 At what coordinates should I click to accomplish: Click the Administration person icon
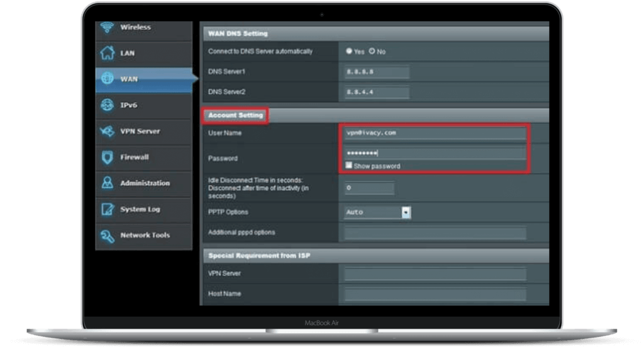tap(108, 183)
